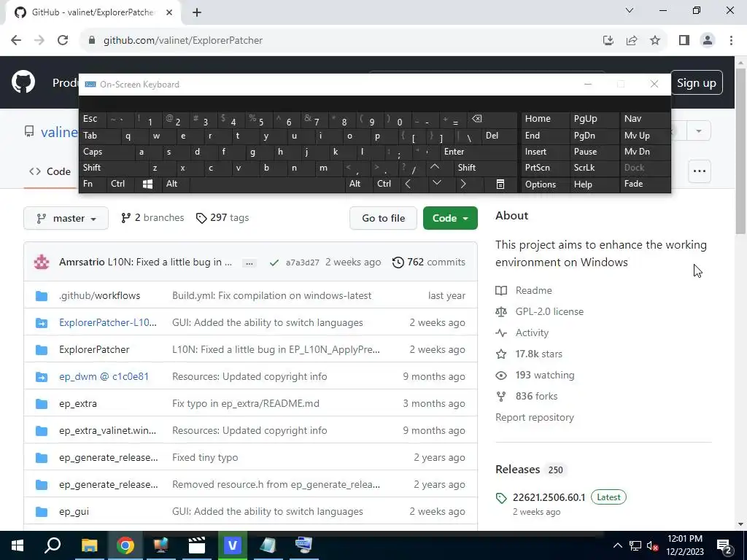The image size is (747, 560).
Task: Click the left arrow key on On-Screen Keyboard
Action: (408, 184)
